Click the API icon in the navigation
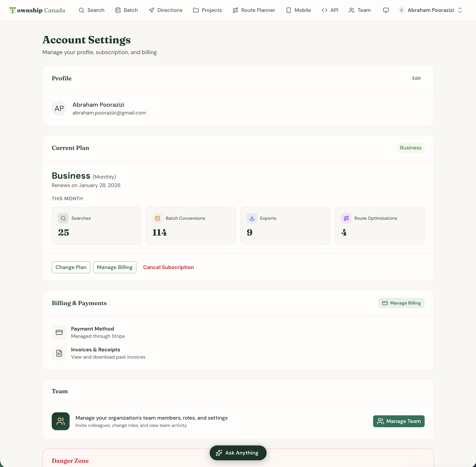 pos(324,10)
